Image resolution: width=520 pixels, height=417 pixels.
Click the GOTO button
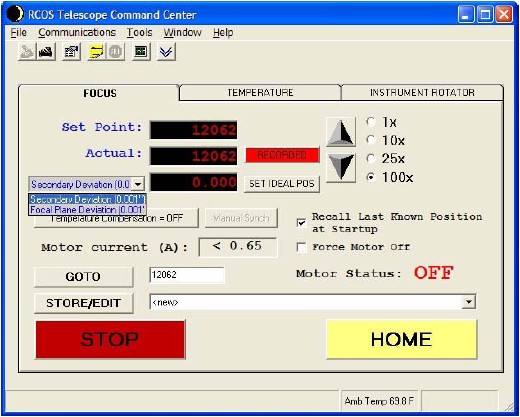point(83,277)
